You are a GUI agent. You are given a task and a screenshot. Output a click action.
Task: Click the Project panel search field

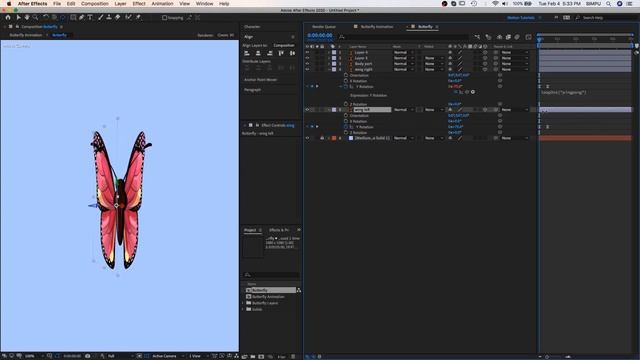click(271, 275)
